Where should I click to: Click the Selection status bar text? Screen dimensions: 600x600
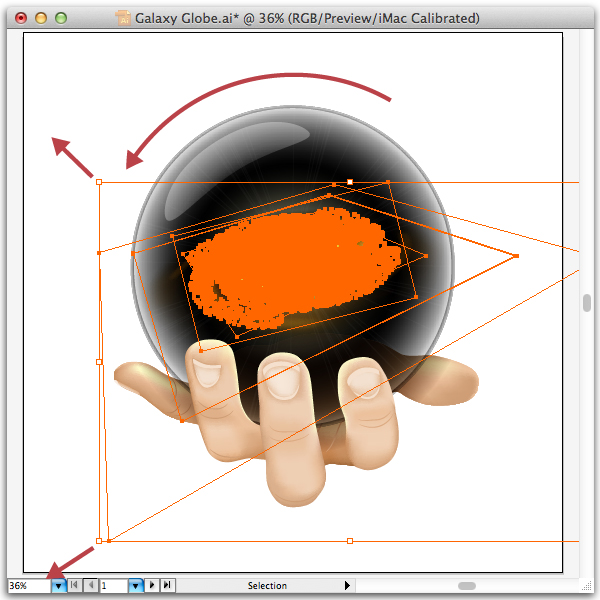[x=267, y=585]
